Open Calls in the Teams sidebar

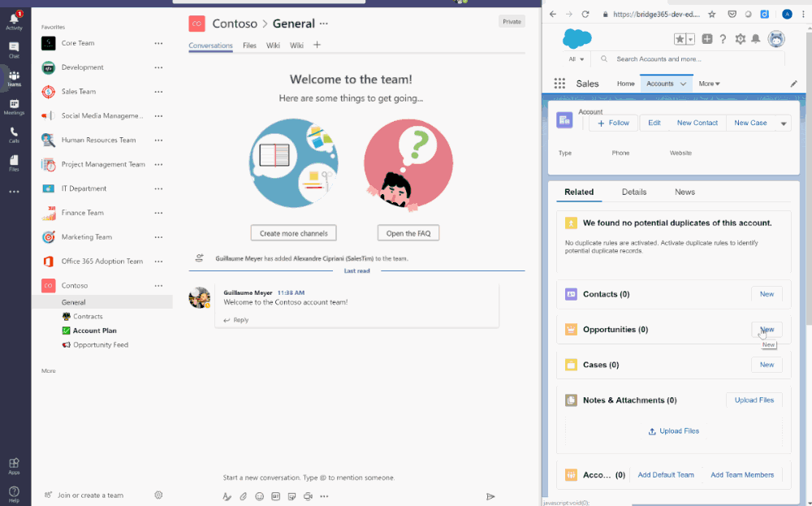point(14,135)
